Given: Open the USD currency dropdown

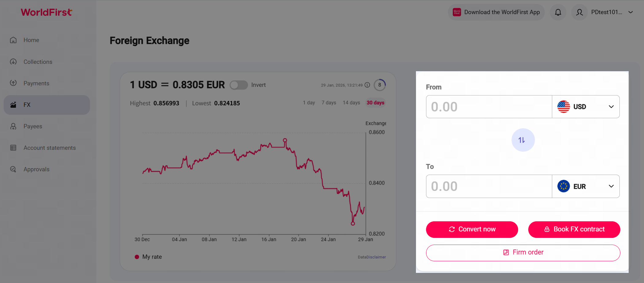Looking at the screenshot, I should pos(585,107).
